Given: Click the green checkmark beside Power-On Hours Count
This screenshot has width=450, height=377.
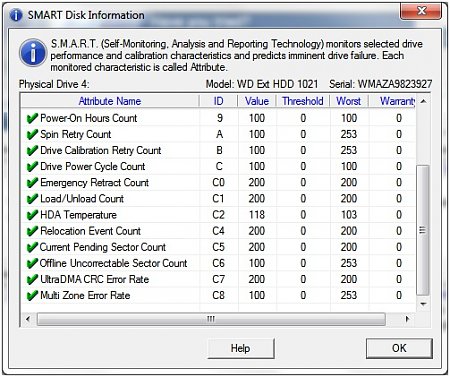Looking at the screenshot, I should pyautogui.click(x=32, y=118).
